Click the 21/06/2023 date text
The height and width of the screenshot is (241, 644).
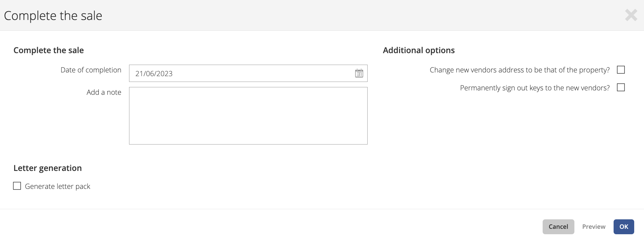[154, 73]
